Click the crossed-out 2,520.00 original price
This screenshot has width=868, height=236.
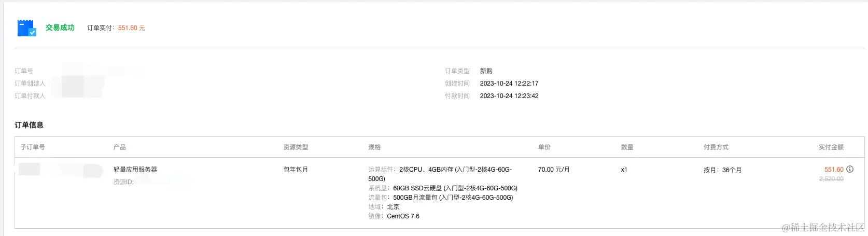[x=831, y=179]
